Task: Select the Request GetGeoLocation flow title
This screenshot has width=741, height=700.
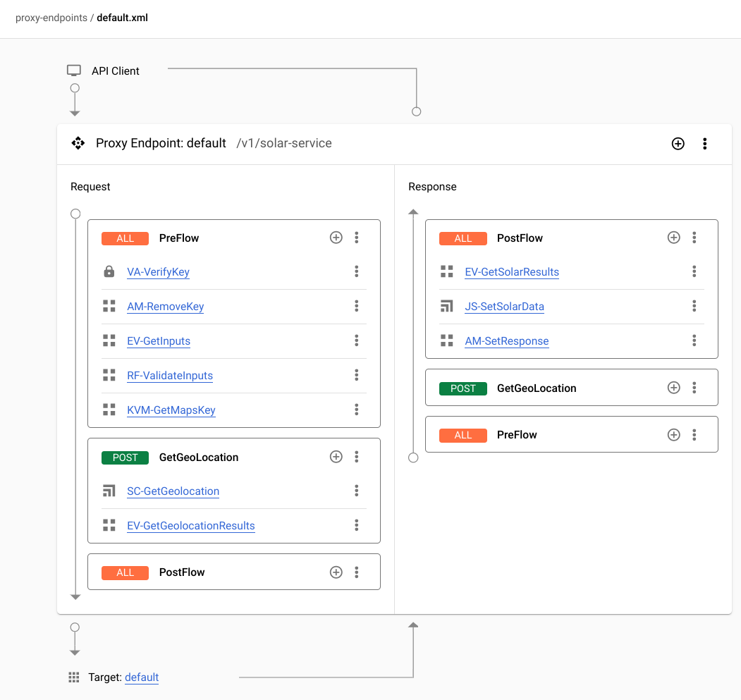Action: [199, 458]
